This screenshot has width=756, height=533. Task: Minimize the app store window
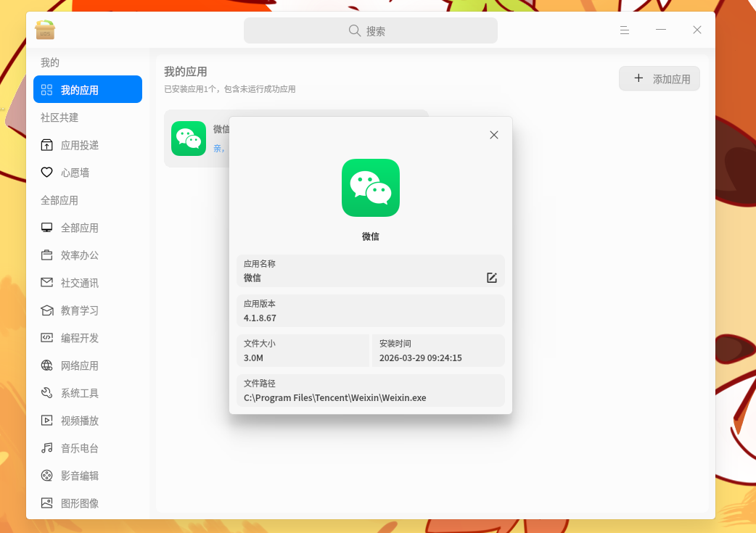point(660,30)
